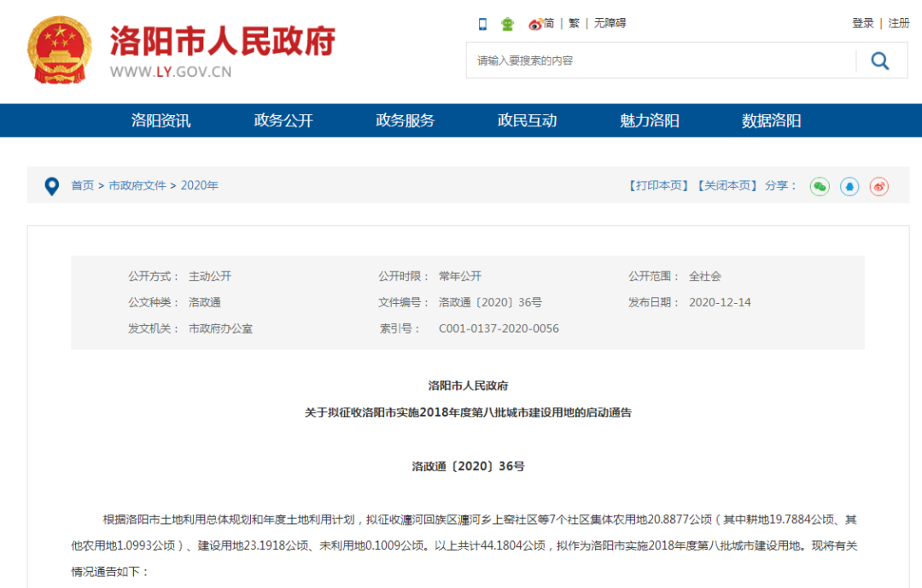Viewport: 922px width, 588px height.
Task: Click the breadcrumb location pin icon
Action: pos(52,185)
